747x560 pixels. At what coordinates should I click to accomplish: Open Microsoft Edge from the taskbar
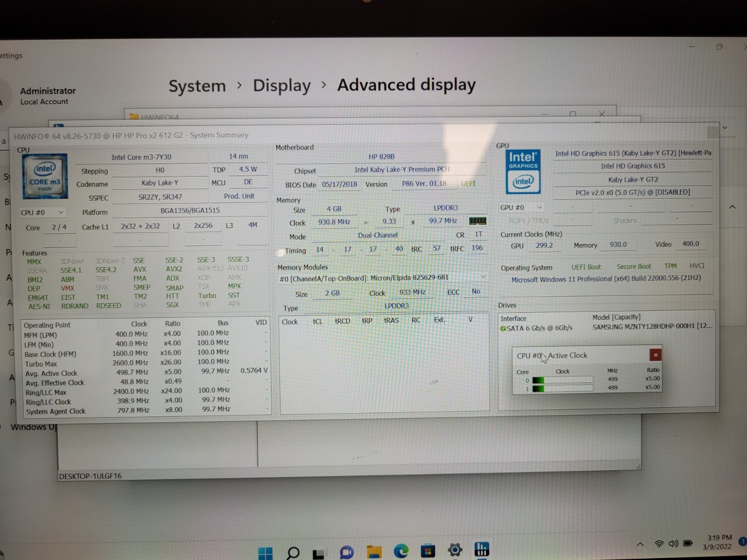401,551
